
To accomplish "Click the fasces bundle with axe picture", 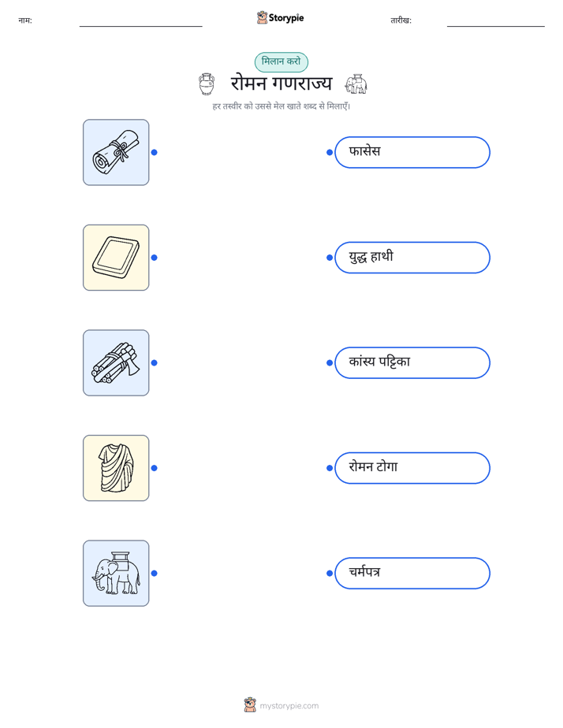I will tap(116, 362).
